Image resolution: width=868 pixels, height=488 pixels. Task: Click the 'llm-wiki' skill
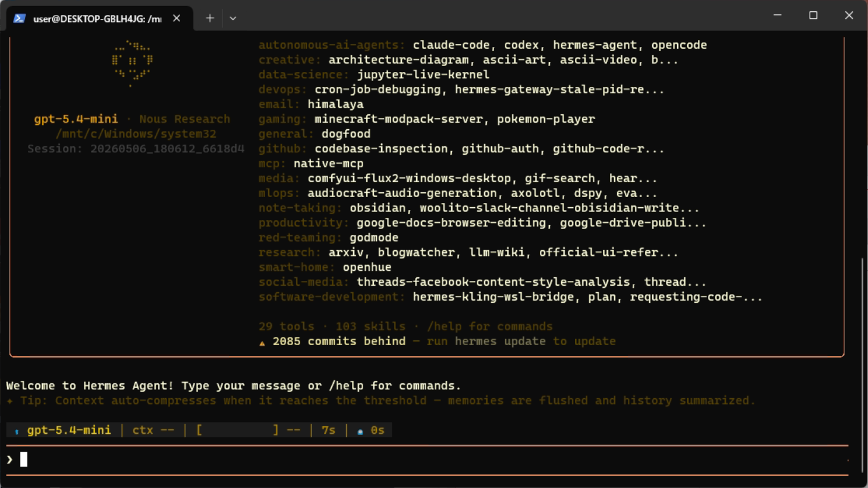pyautogui.click(x=496, y=252)
